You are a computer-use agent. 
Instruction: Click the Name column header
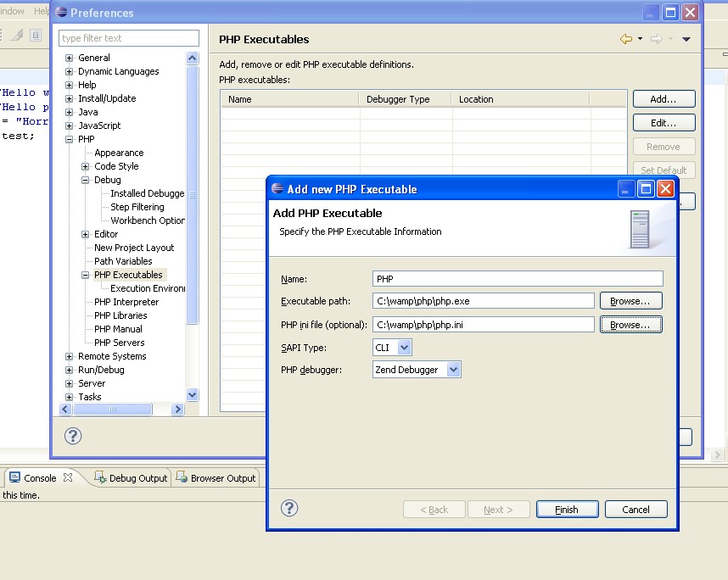point(289,99)
